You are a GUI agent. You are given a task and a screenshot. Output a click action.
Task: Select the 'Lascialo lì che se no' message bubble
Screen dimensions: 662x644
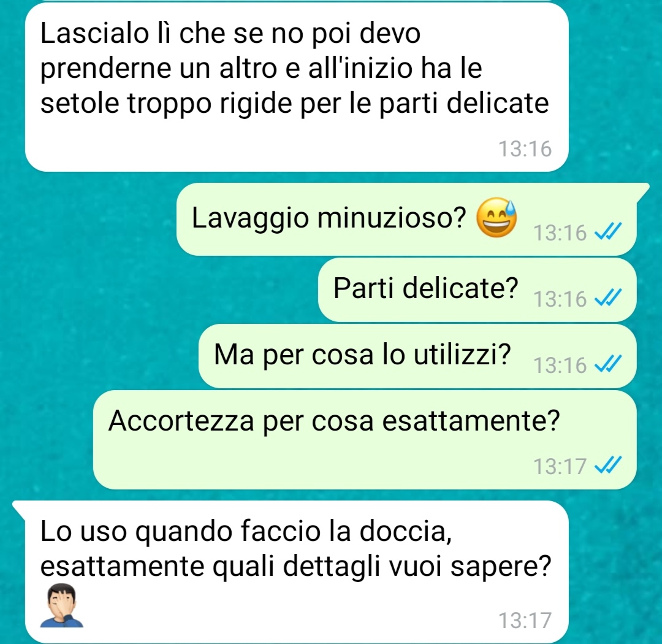pyautogui.click(x=297, y=87)
